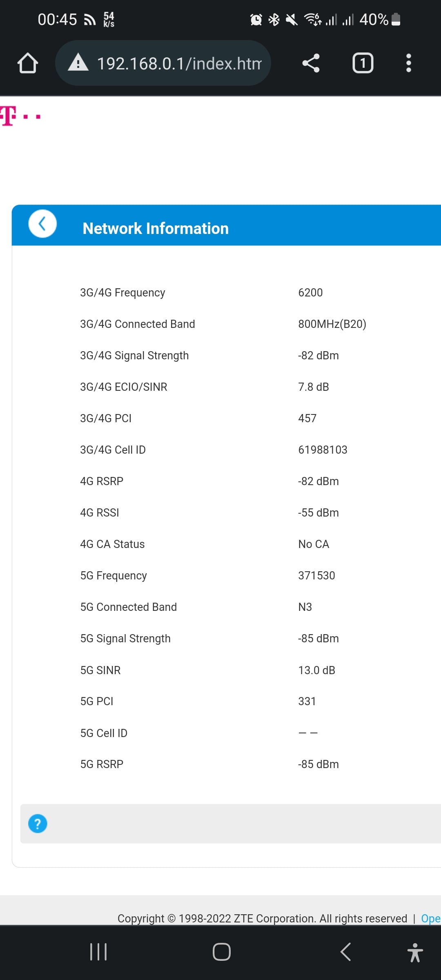Tap the alarm icon in status bar

[x=256, y=19]
